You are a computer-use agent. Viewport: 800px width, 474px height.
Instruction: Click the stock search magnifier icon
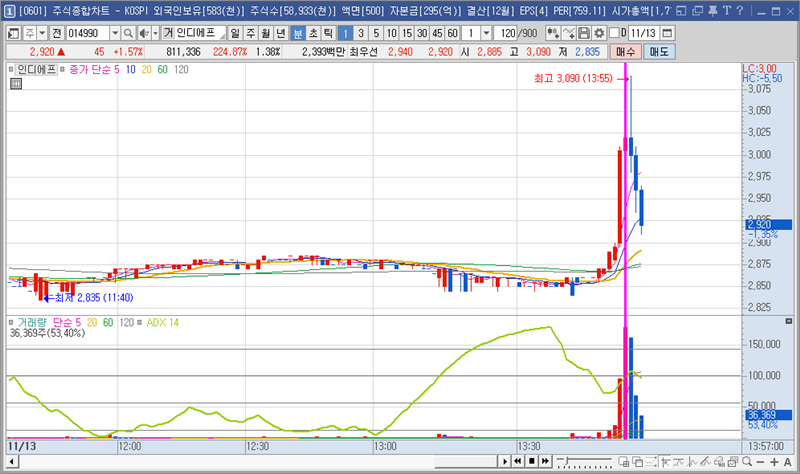129,33
